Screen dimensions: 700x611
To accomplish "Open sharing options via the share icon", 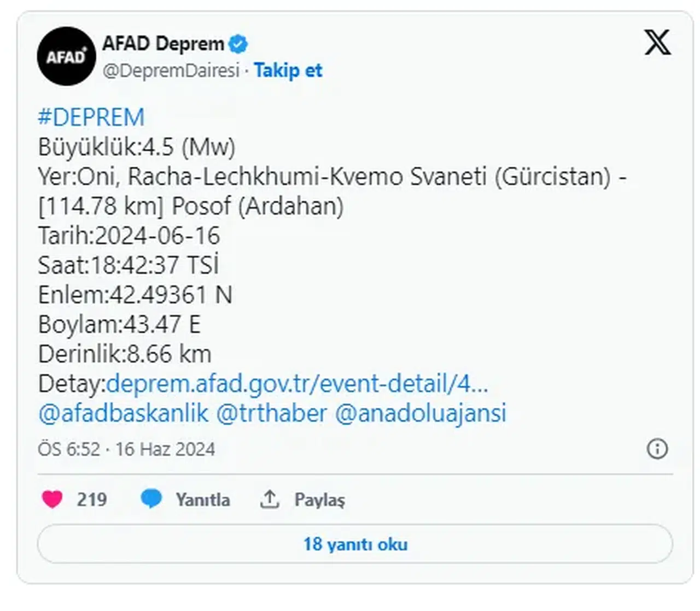I will pos(270,497).
